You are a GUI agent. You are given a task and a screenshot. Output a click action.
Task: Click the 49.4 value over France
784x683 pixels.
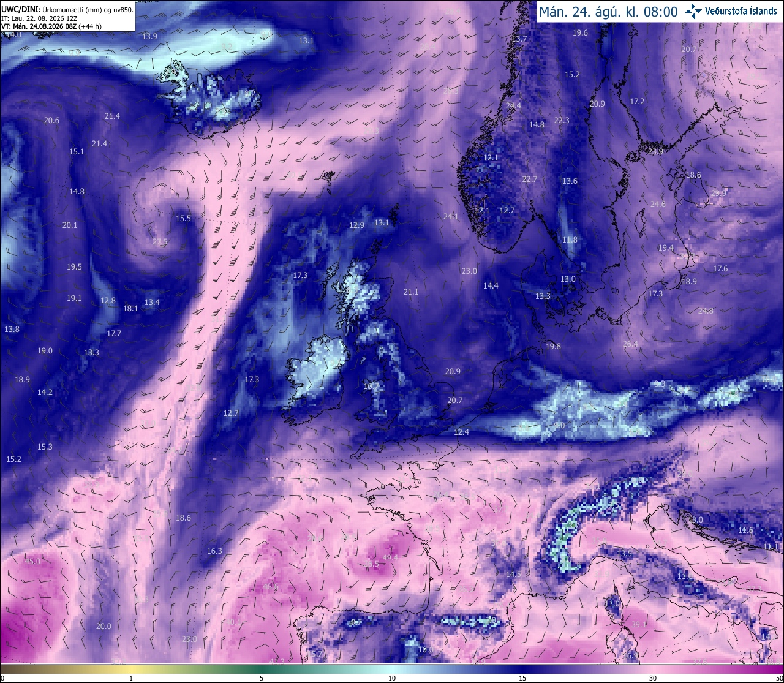coord(390,557)
